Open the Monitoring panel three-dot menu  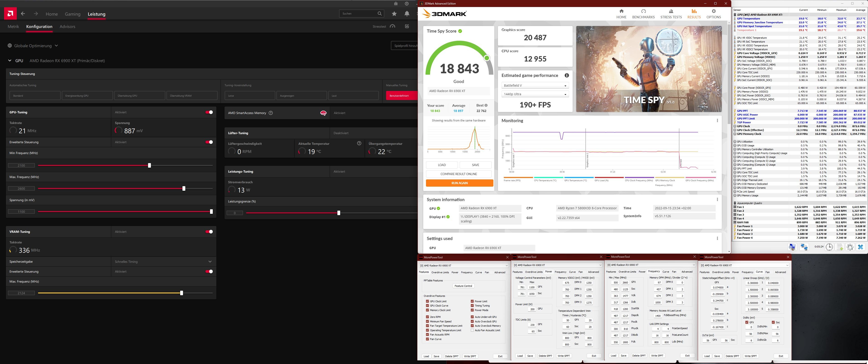click(x=717, y=121)
